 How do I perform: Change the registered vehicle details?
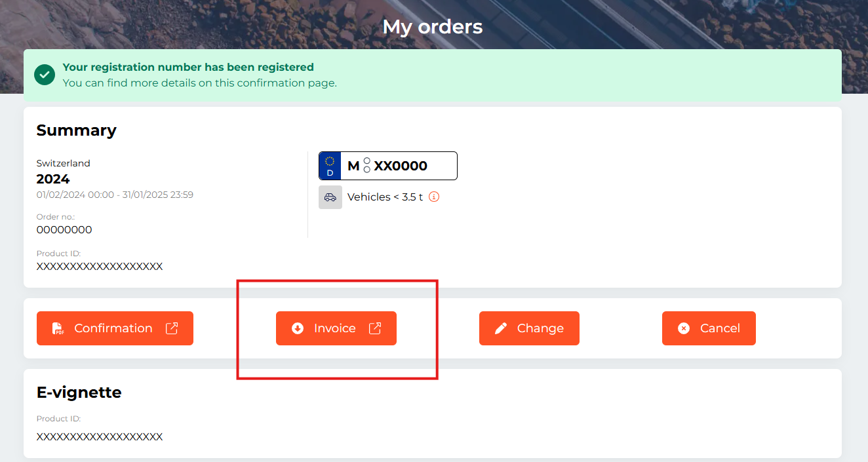coord(529,328)
